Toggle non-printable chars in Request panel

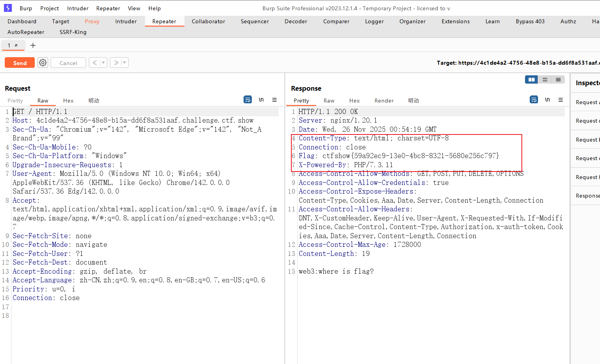261,100
